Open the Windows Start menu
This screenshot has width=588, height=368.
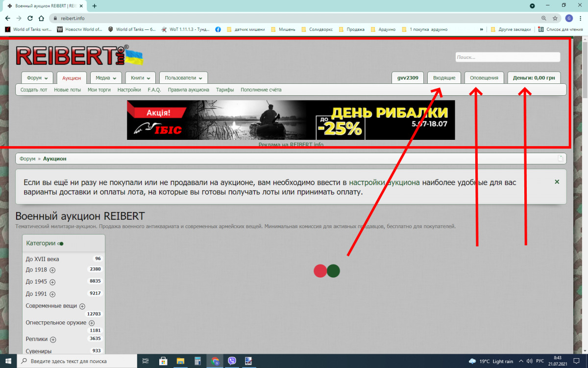click(x=9, y=361)
